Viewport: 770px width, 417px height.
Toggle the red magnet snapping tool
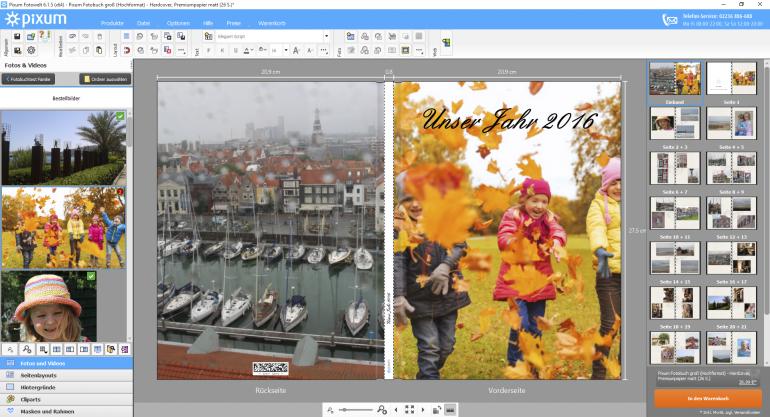127,50
